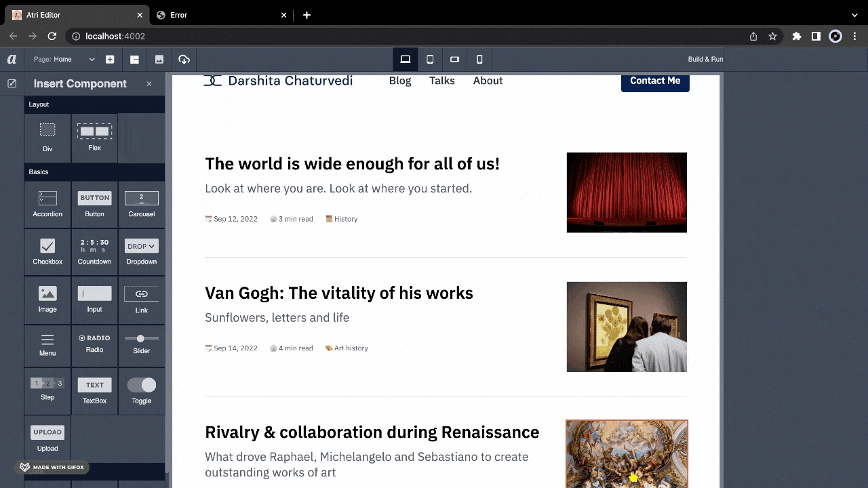Switch to landscape tablet viewport
This screenshot has width=868, height=488.
454,60
